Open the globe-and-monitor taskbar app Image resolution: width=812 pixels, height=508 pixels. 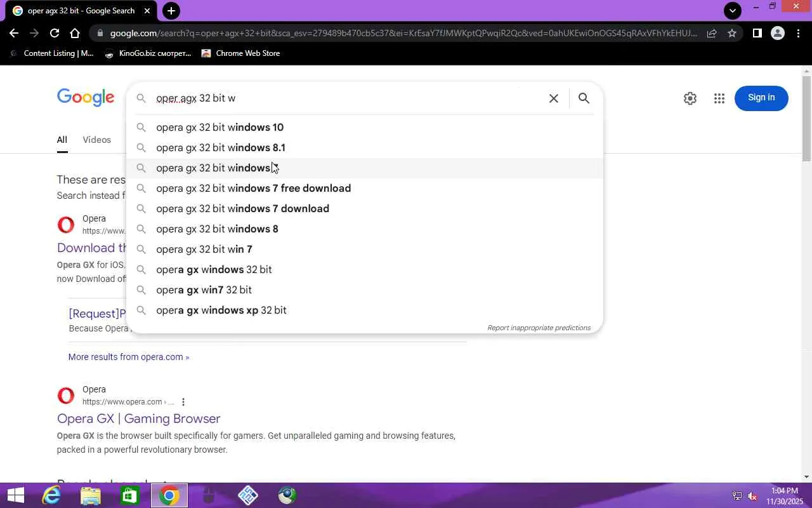pos(287,495)
